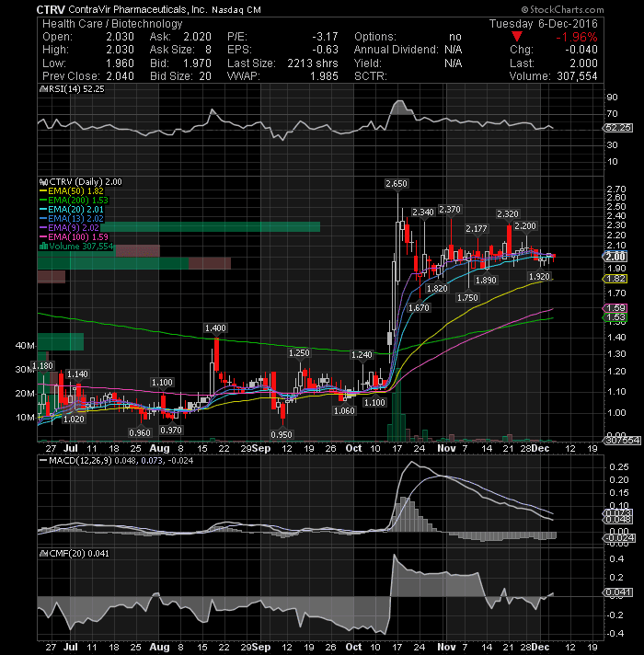
Task: Click the -1.96% percent change
Action: tap(577, 37)
